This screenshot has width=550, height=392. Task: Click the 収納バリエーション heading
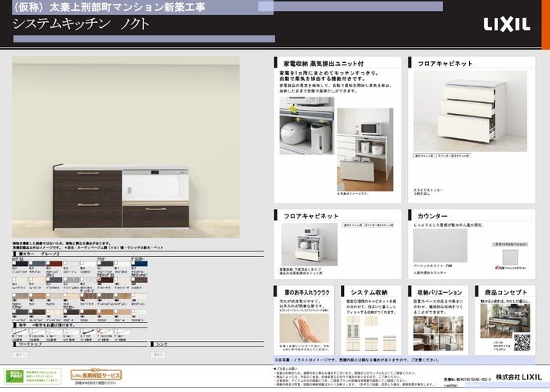(440, 292)
